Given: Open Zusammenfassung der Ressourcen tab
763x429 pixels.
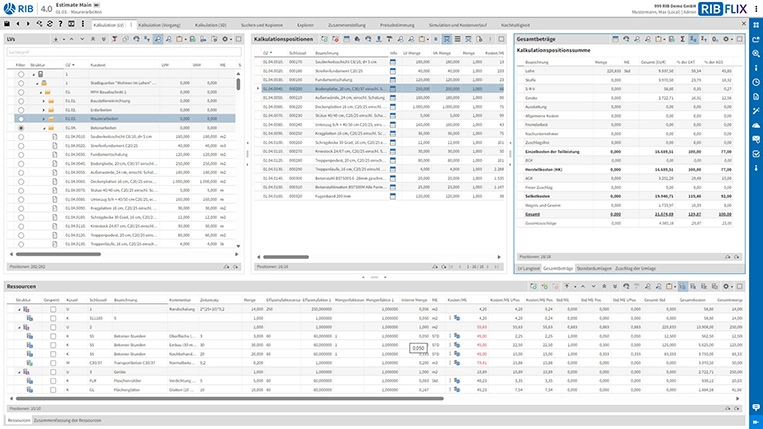Looking at the screenshot, I should (x=68, y=420).
